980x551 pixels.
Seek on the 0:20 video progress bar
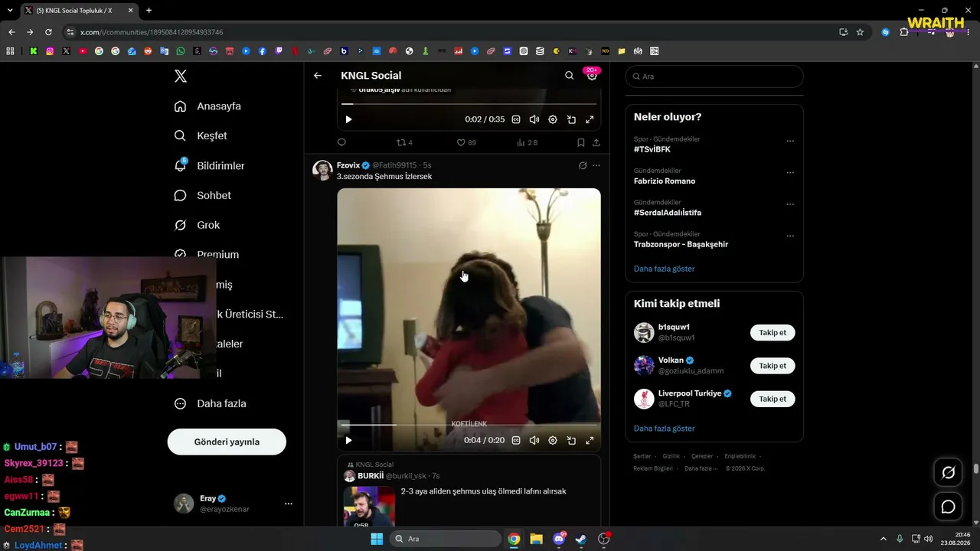pyautogui.click(x=469, y=424)
